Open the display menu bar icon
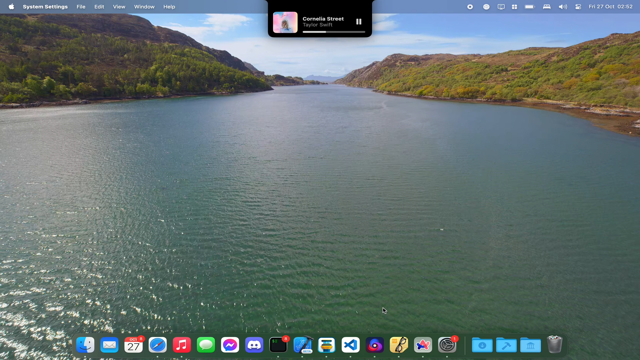 [501, 7]
